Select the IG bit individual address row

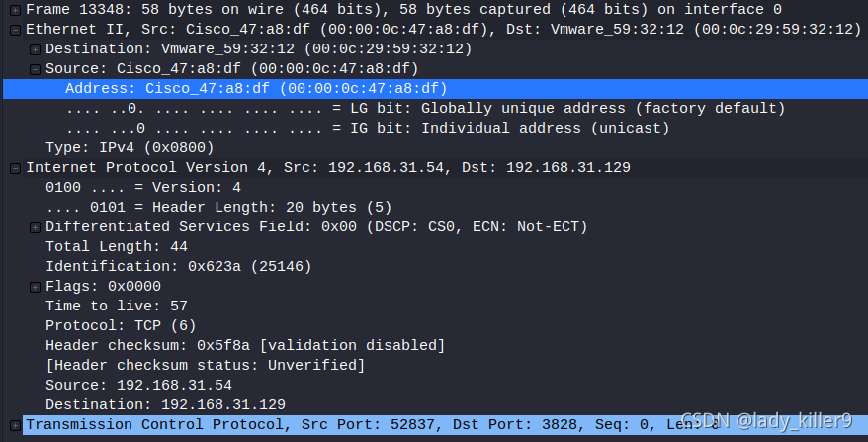[435, 128]
